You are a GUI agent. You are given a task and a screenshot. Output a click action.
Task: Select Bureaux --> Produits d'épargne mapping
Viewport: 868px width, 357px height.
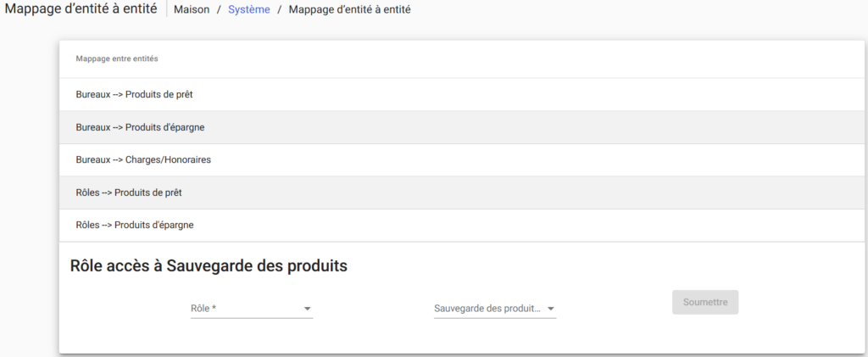coord(140,127)
